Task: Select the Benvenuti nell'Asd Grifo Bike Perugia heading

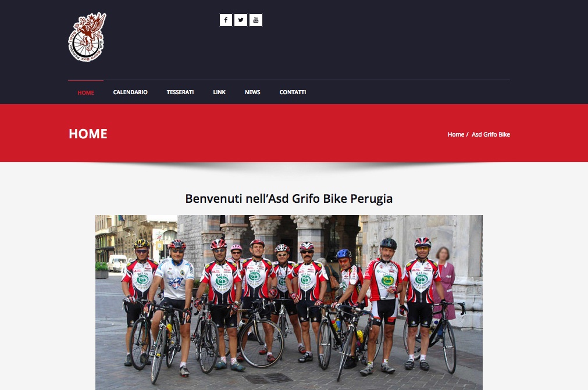Action: coord(288,199)
